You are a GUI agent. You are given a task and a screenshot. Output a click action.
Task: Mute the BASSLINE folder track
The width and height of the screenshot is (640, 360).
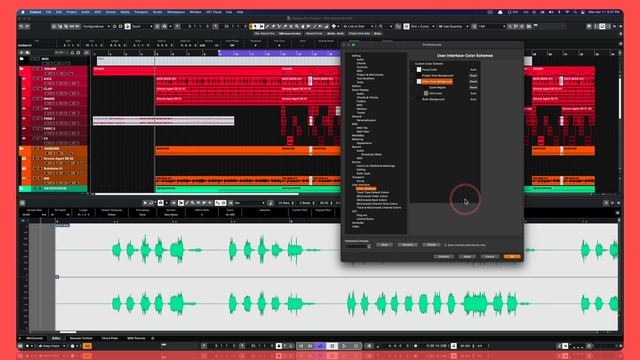(x=35, y=149)
